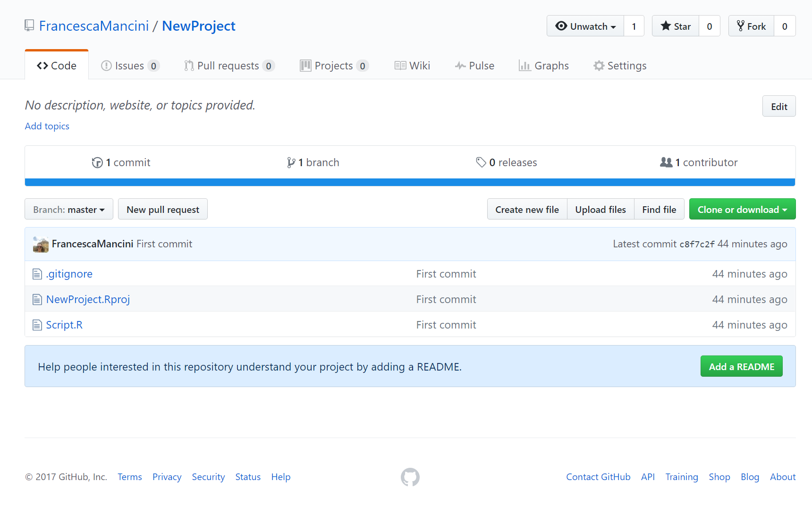Open the Help footer link

coord(281,477)
